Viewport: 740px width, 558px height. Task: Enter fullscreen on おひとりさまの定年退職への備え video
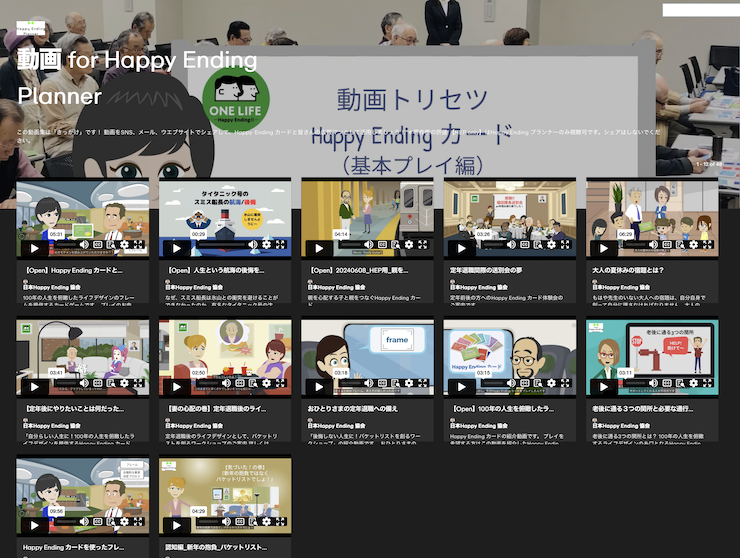[422, 383]
